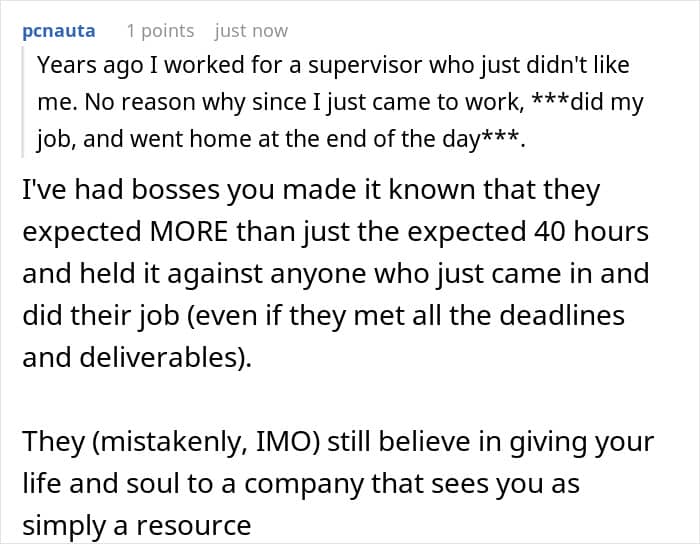Click the text 'and deliverables).'
The height and width of the screenshot is (544, 700).
coord(137,357)
